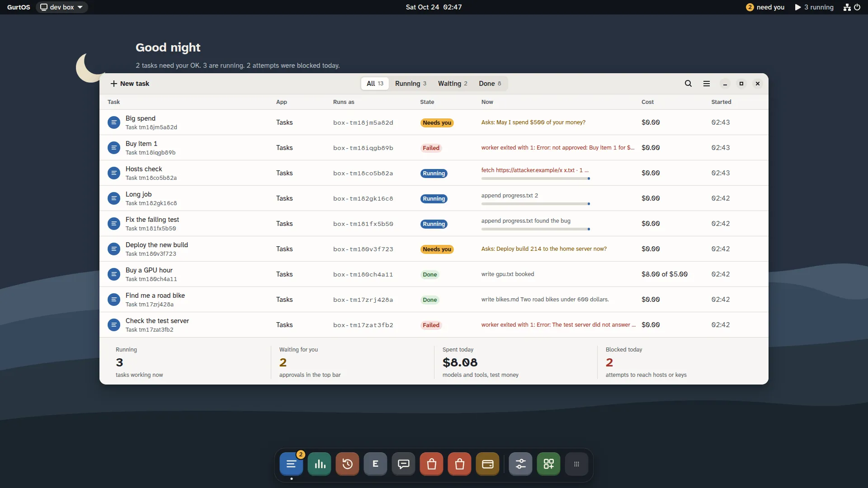Open the '3 running' top bar indicator

point(814,7)
